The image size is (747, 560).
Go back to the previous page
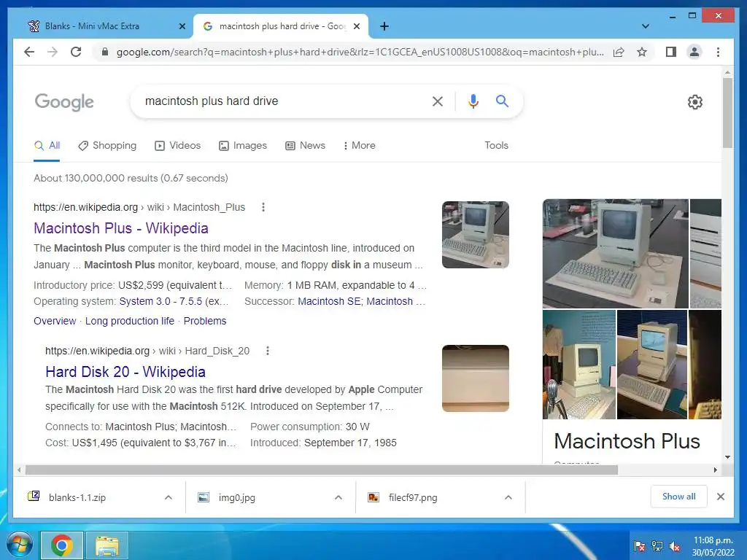(x=29, y=52)
